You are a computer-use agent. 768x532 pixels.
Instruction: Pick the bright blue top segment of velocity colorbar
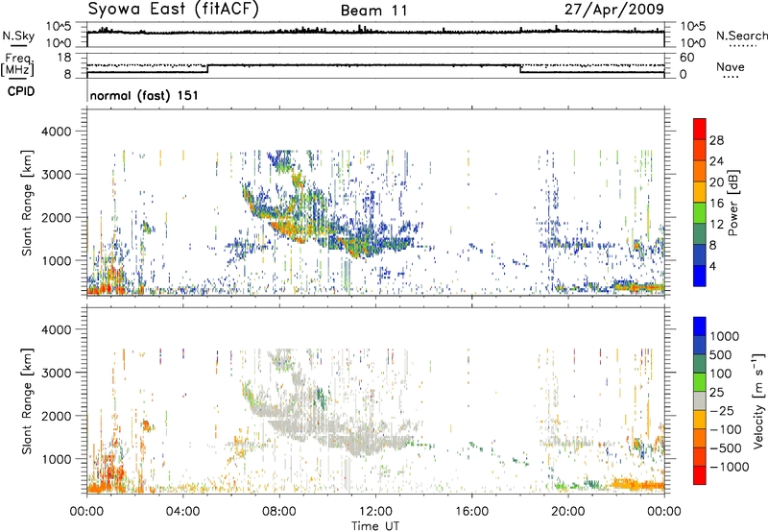[x=700, y=326]
